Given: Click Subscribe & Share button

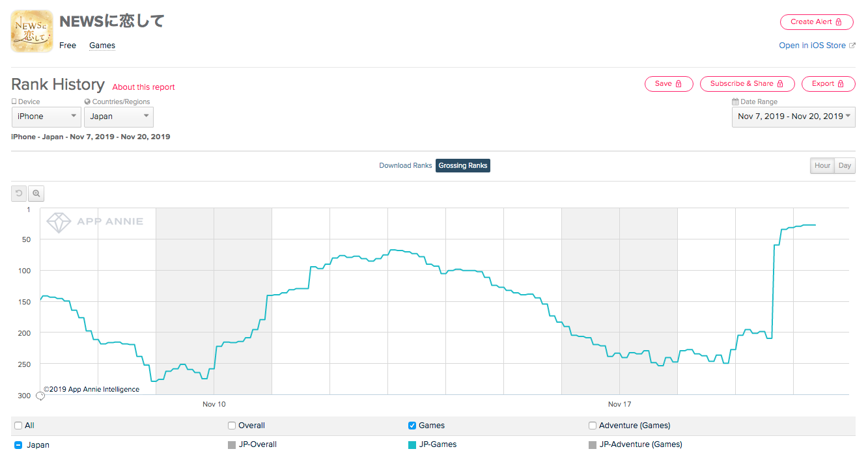Looking at the screenshot, I should [x=748, y=84].
